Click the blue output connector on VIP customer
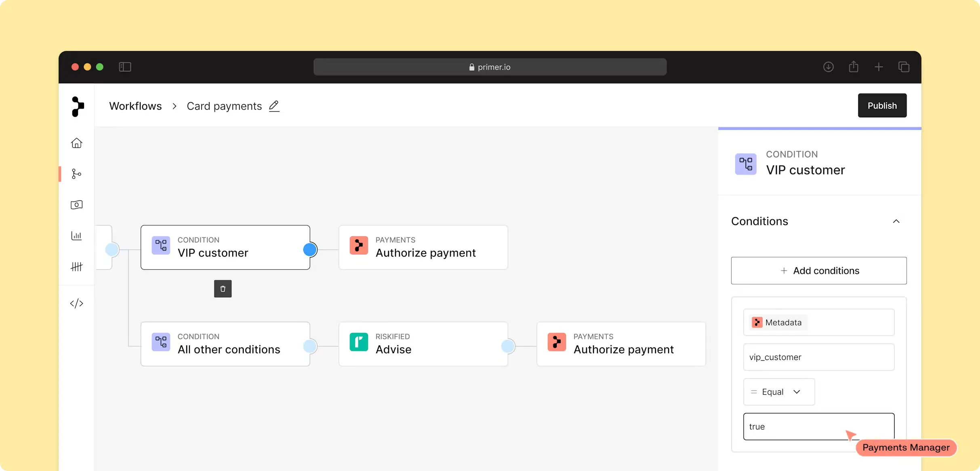 coord(310,250)
